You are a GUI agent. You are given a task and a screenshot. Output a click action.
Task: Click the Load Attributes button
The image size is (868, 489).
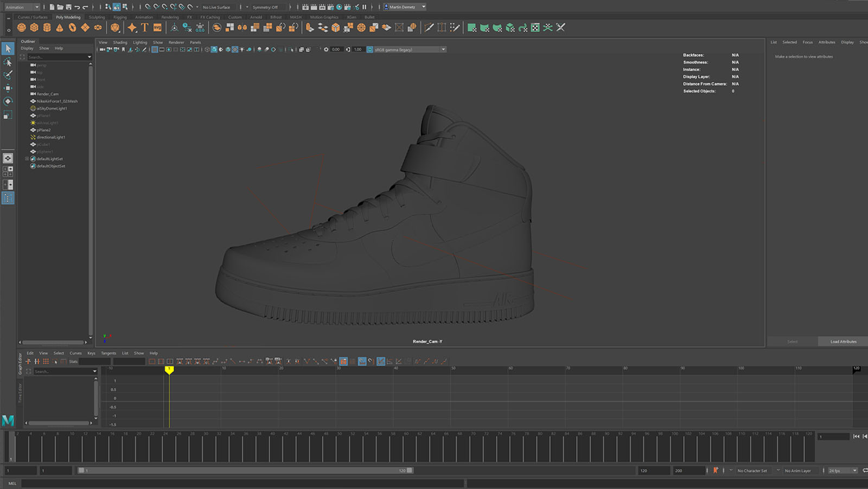pos(843,342)
